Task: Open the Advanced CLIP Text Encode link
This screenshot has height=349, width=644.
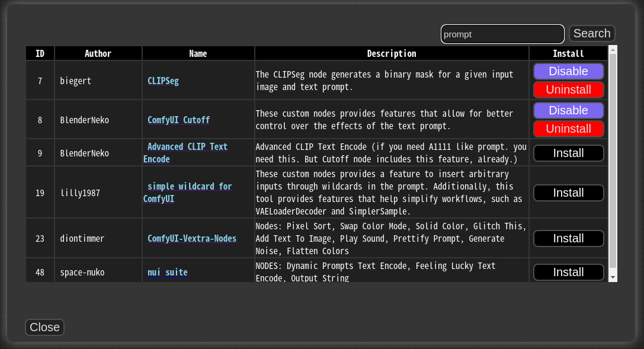Action: point(186,152)
